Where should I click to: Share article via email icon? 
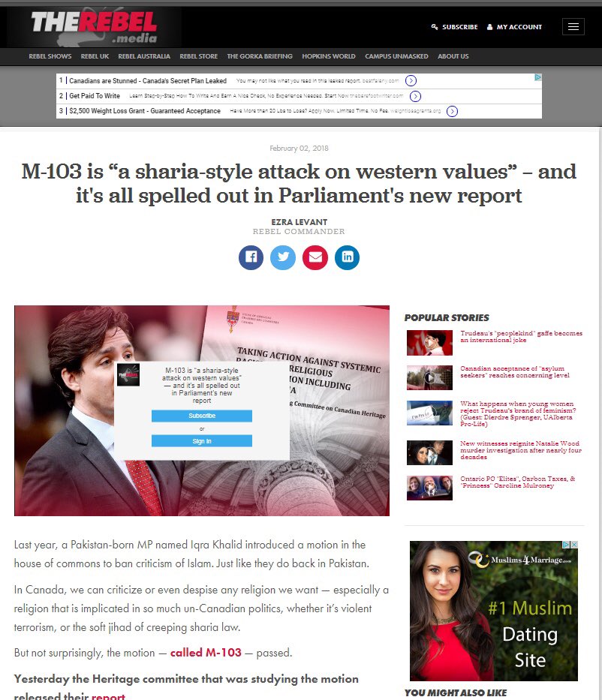[315, 257]
